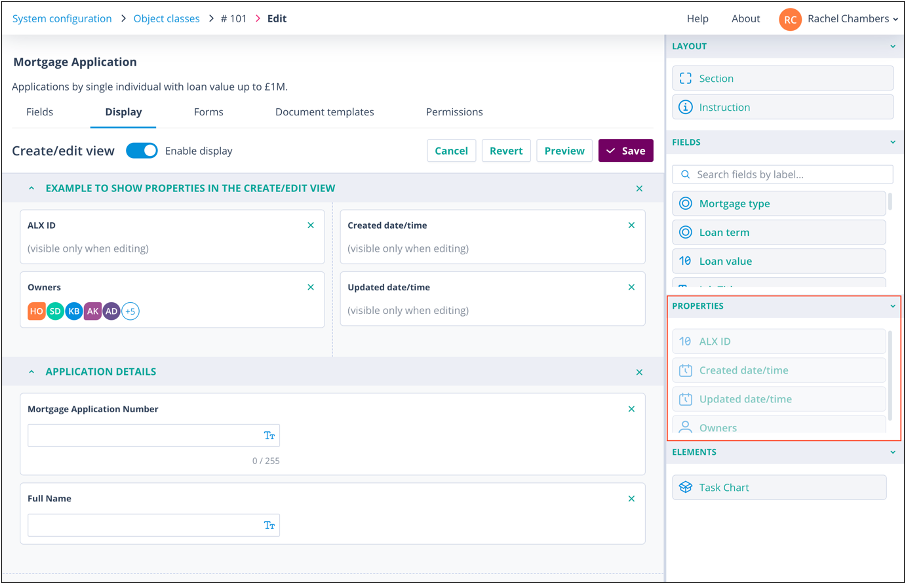
Task: Click the Cancel button
Action: [x=451, y=151]
